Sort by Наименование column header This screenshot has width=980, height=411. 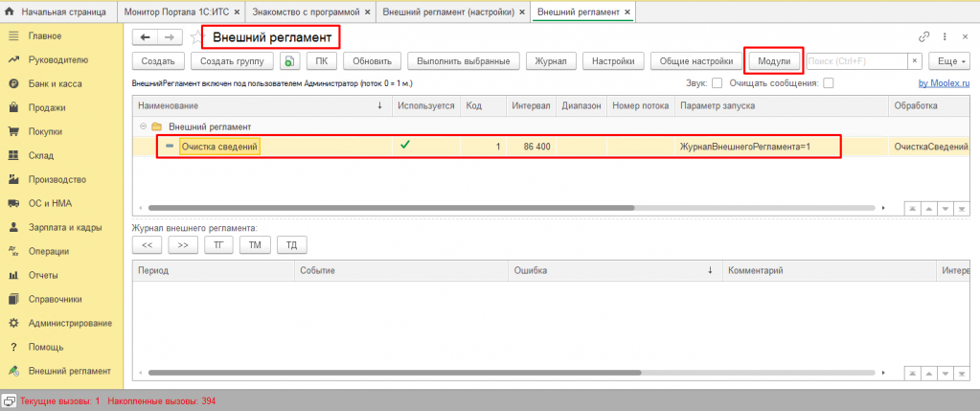tap(262, 105)
